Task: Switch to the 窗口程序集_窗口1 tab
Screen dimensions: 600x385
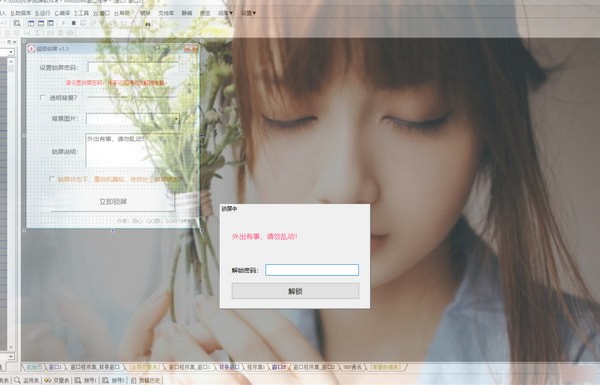Action: pos(189,367)
